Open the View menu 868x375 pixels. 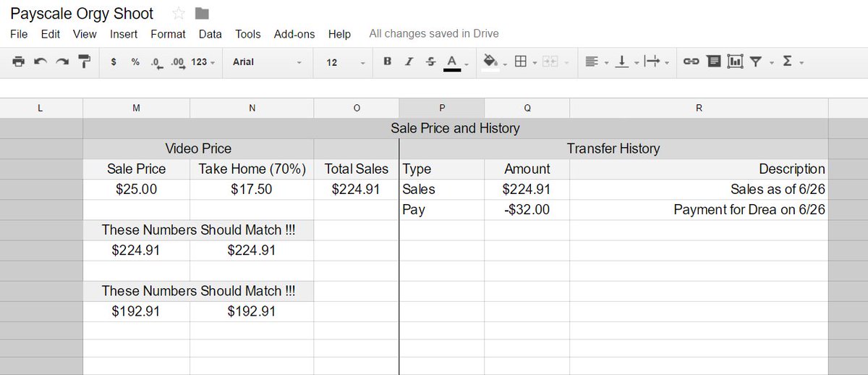(x=85, y=34)
